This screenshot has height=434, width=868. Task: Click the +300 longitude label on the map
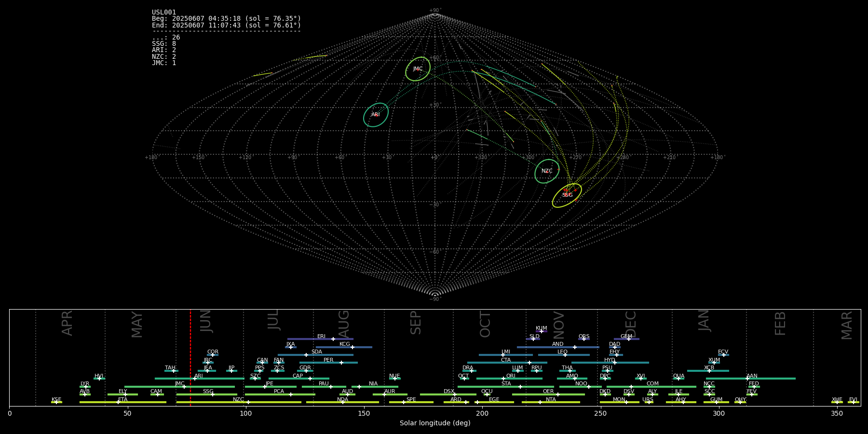pyautogui.click(x=528, y=157)
